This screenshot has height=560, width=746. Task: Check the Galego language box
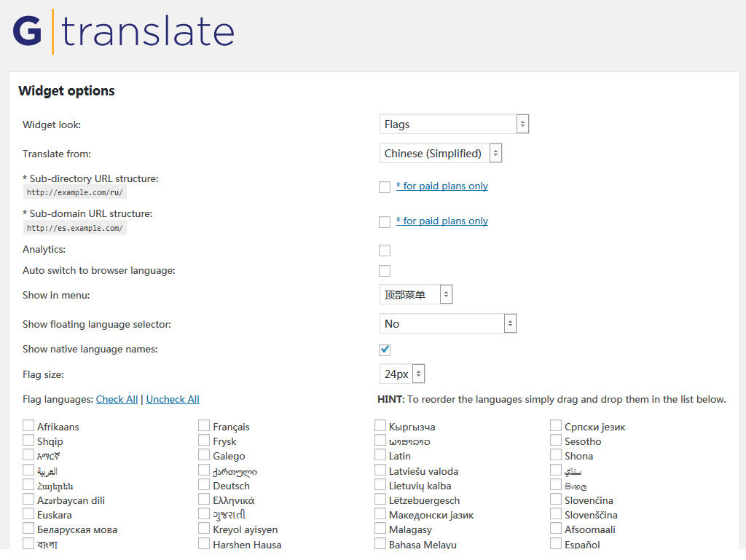click(x=204, y=455)
